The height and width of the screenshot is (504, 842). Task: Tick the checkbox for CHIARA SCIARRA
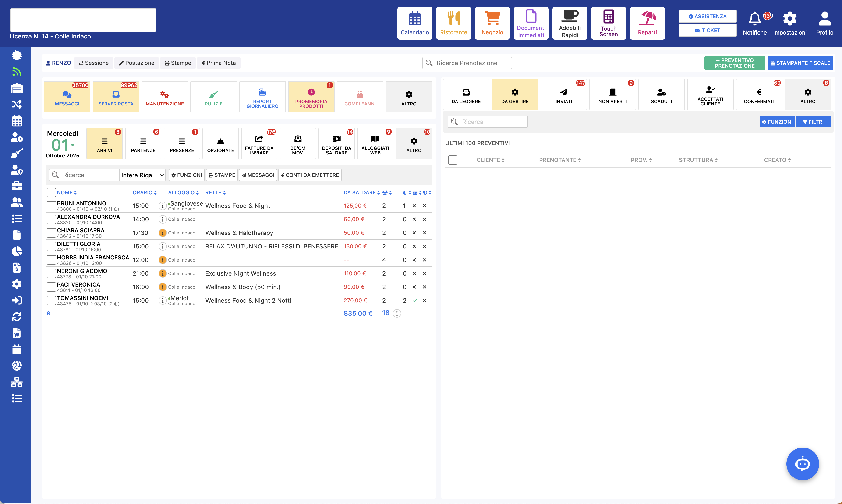(x=51, y=233)
